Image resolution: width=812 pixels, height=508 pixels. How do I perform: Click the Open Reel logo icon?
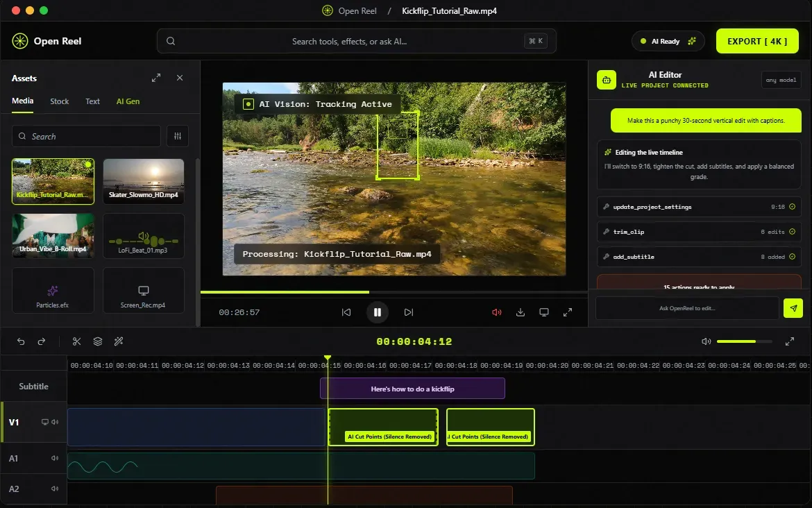point(20,41)
